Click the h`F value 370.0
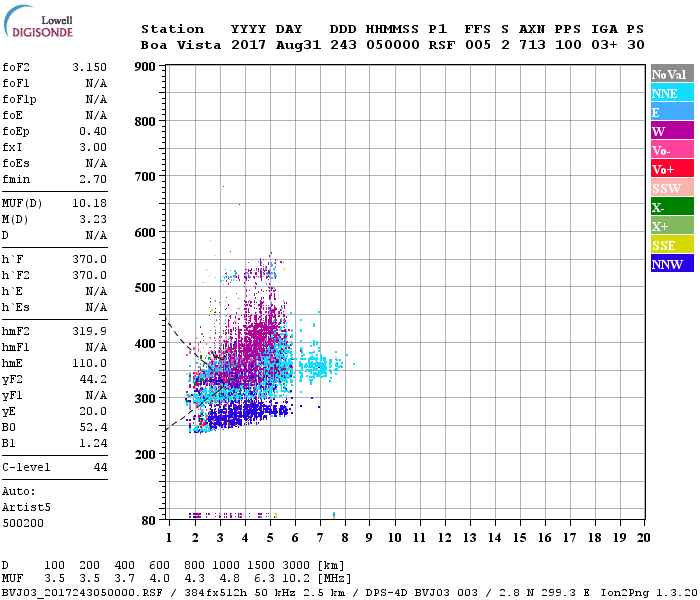The image size is (700, 600). click(89, 259)
